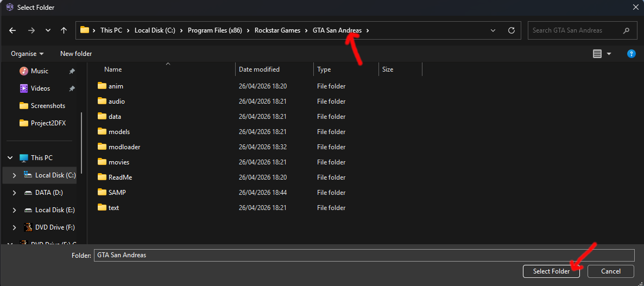
Task: Change the view layout icon
Action: [x=597, y=54]
